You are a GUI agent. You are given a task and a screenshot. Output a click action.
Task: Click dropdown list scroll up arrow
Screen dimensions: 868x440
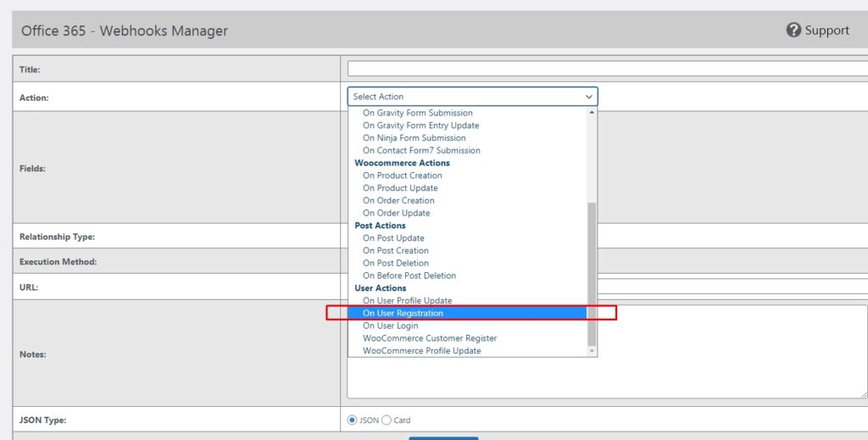point(592,112)
